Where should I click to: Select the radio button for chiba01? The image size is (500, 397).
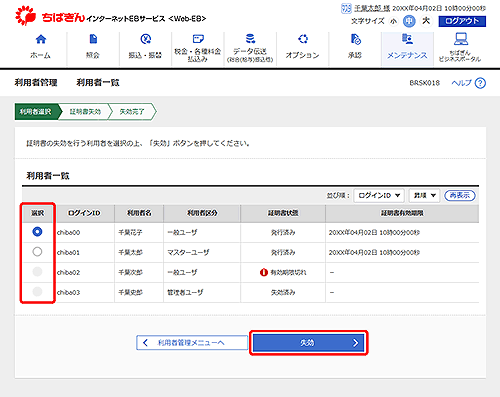point(37,252)
